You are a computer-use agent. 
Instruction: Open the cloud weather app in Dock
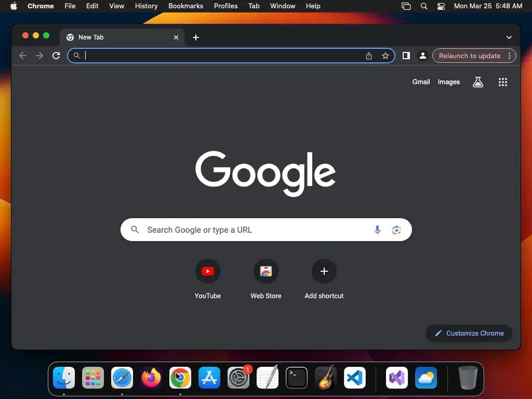(x=426, y=378)
